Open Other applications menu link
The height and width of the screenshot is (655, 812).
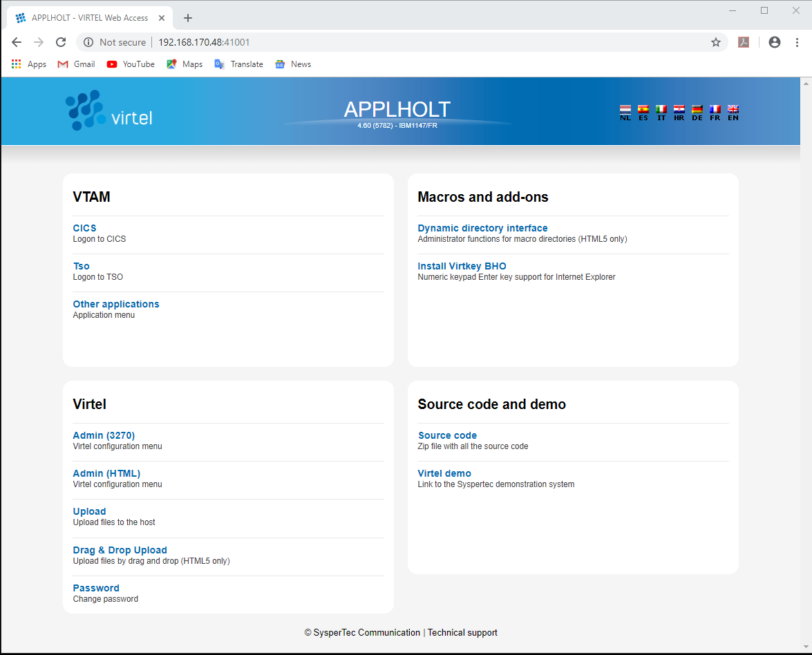[116, 304]
